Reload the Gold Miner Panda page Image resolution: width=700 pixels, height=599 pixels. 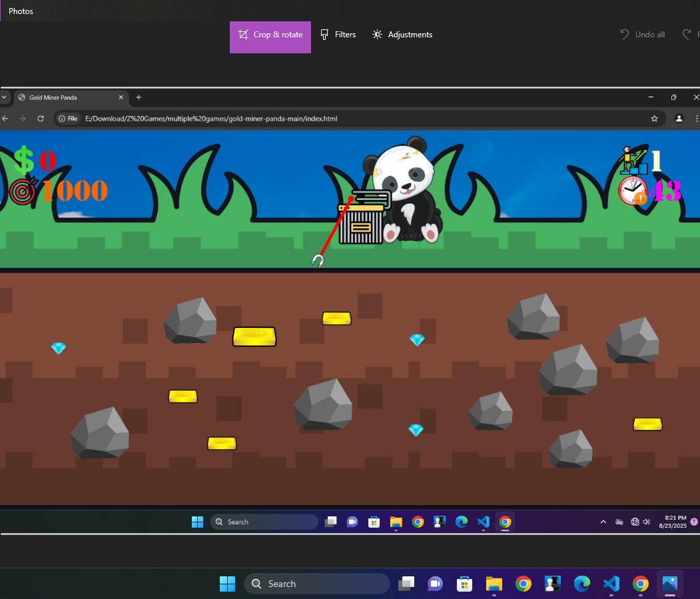tap(41, 119)
